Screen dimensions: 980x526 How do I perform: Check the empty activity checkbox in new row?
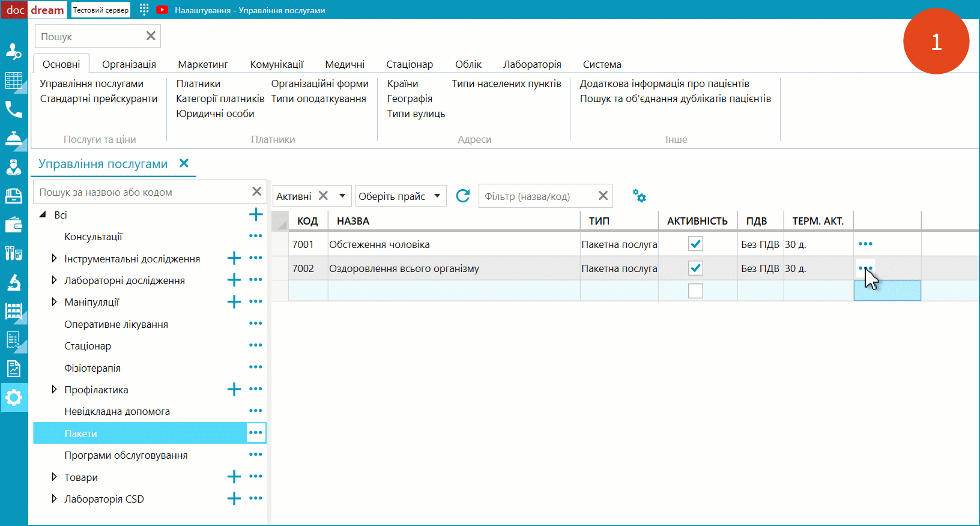click(695, 291)
